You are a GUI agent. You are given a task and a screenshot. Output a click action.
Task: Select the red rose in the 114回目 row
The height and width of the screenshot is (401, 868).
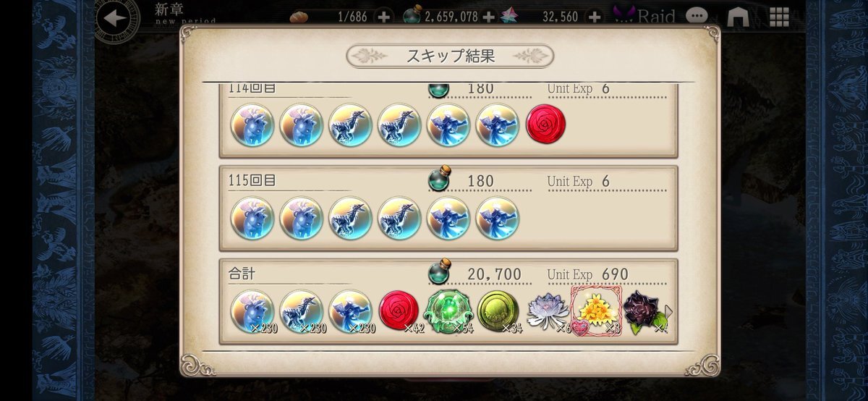pyautogui.click(x=546, y=124)
